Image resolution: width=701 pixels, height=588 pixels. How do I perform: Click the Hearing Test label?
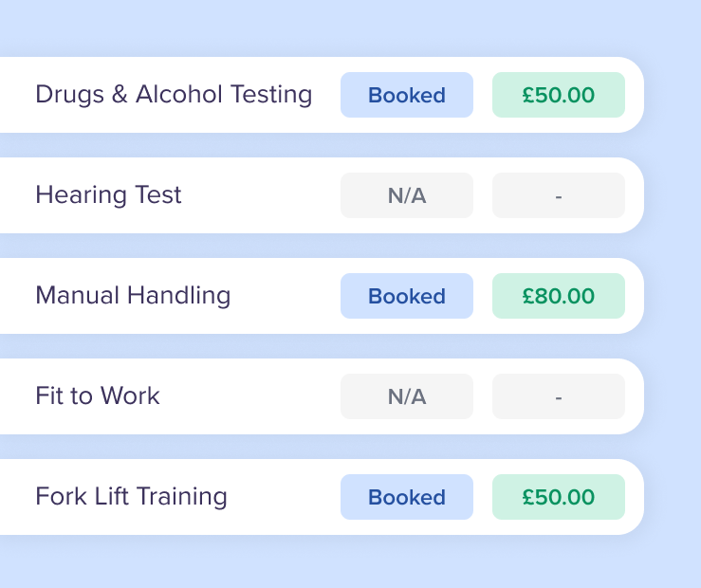tap(108, 195)
